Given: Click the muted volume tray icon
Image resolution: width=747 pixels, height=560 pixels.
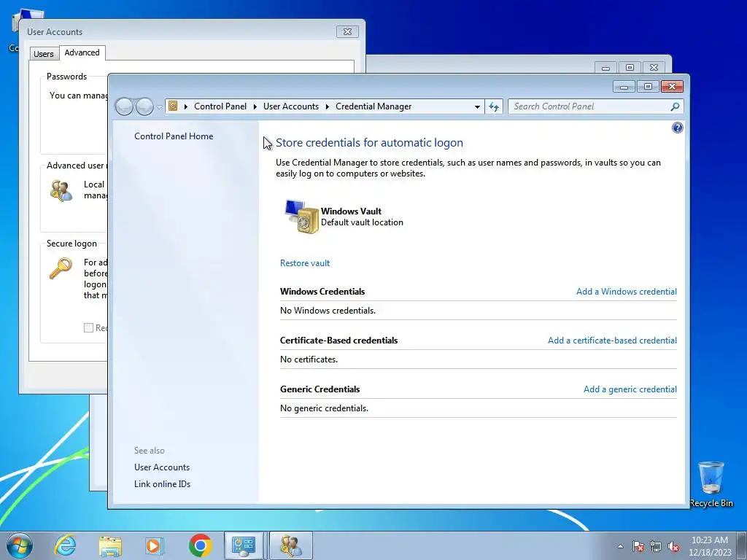Looking at the screenshot, I should [x=673, y=546].
